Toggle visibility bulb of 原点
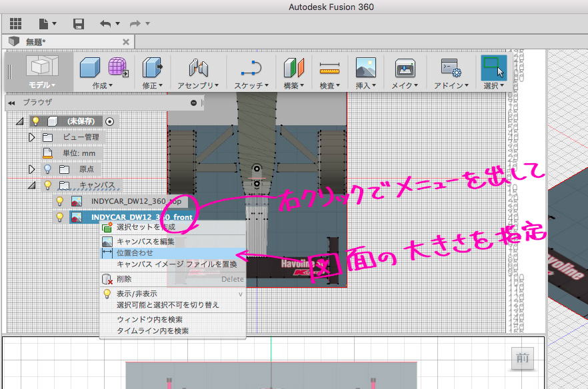Viewport: 588px width, 389px height. click(47, 169)
